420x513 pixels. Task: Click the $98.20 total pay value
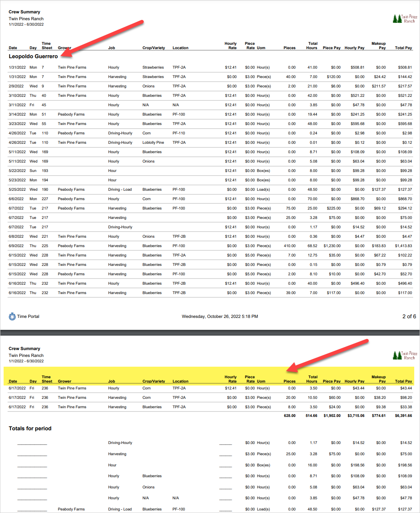coord(406,398)
